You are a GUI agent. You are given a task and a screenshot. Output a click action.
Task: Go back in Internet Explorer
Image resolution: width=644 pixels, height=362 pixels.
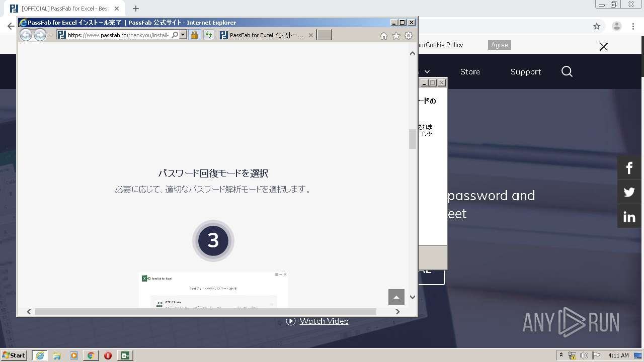(26, 35)
